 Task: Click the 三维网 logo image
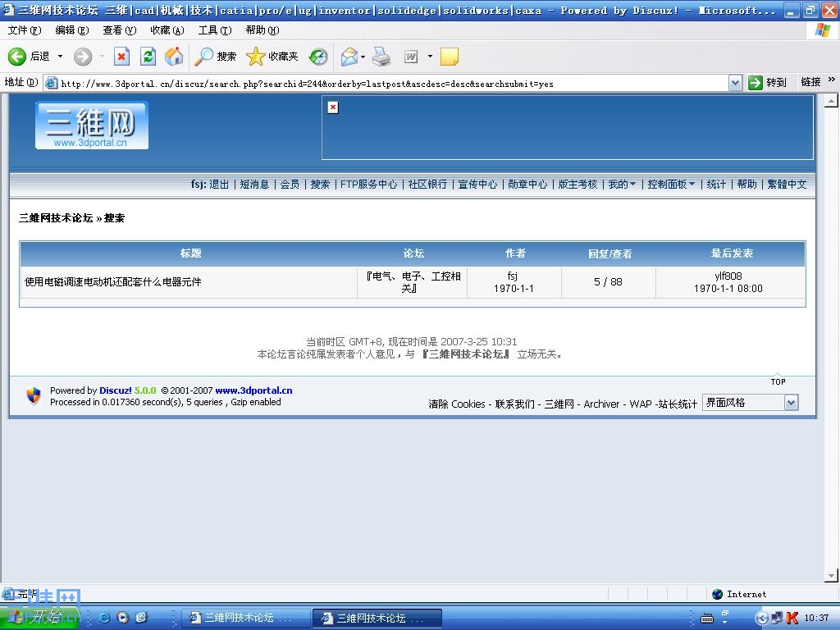click(x=92, y=126)
